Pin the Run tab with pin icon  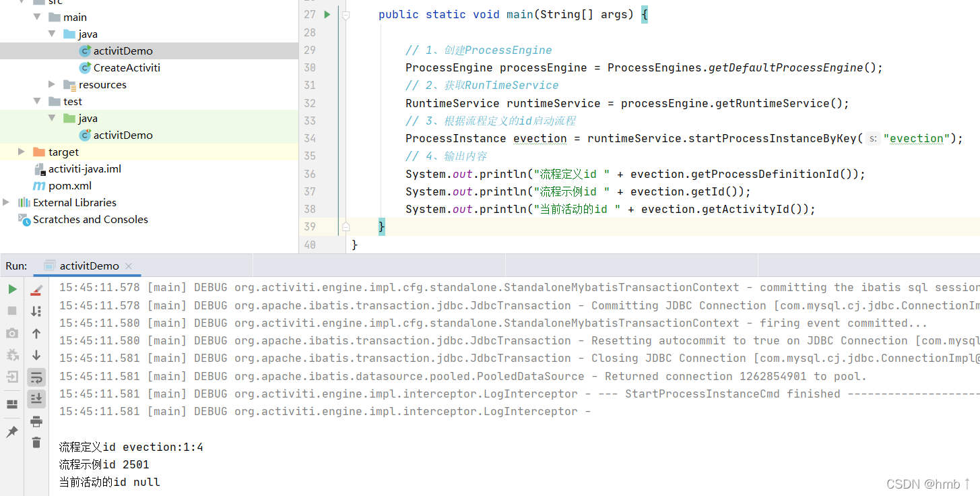12,432
